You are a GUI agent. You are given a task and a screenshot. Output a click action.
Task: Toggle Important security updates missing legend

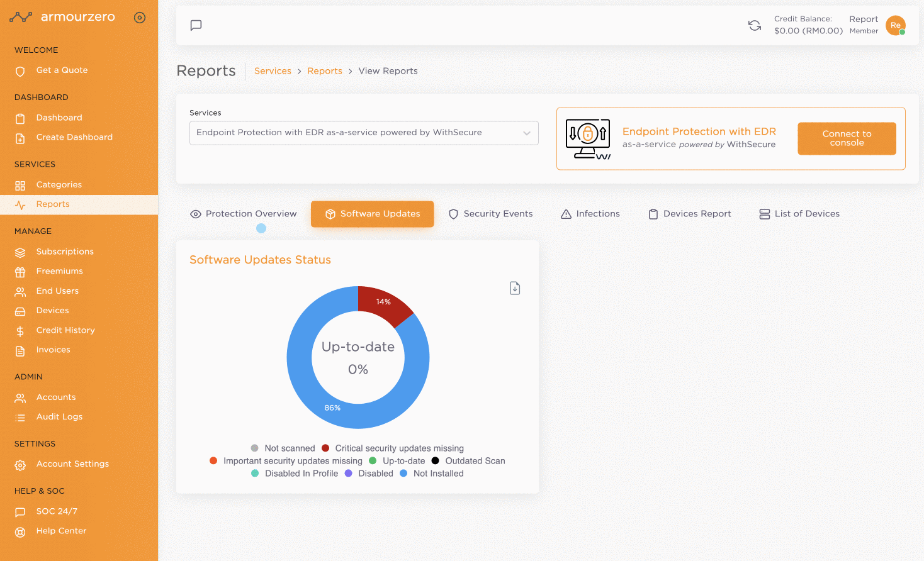click(286, 461)
